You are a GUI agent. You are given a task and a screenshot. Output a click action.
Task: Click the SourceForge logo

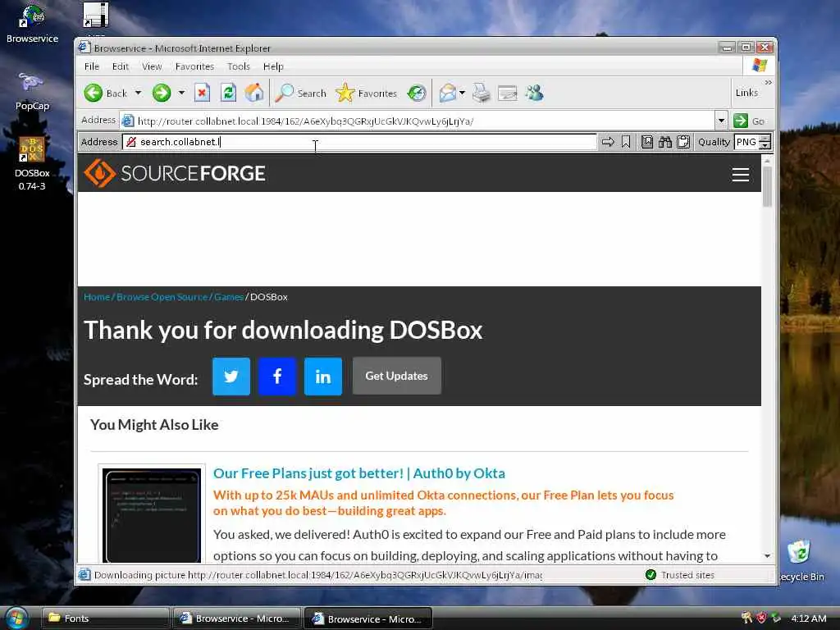175,173
